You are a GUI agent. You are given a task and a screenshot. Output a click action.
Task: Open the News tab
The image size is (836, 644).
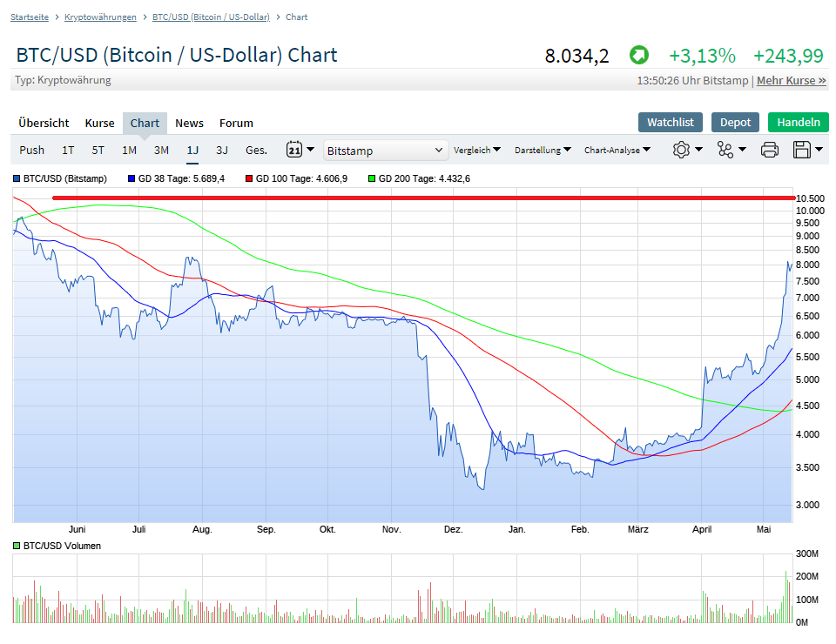click(189, 123)
